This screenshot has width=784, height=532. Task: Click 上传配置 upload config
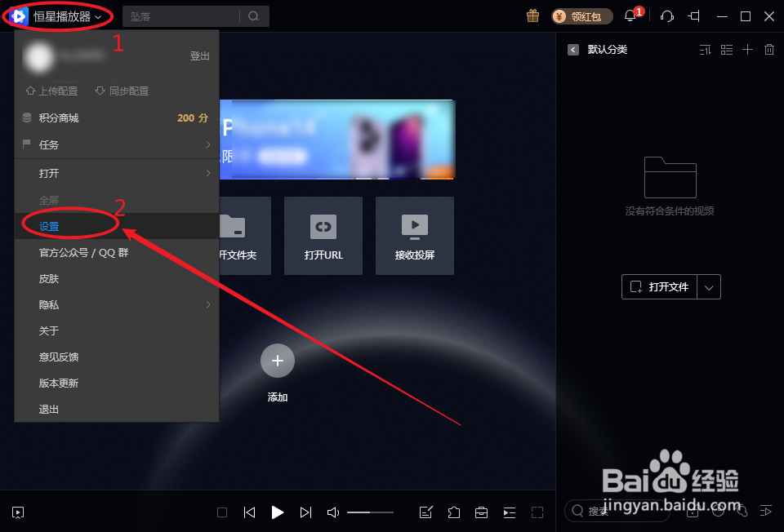(52, 91)
